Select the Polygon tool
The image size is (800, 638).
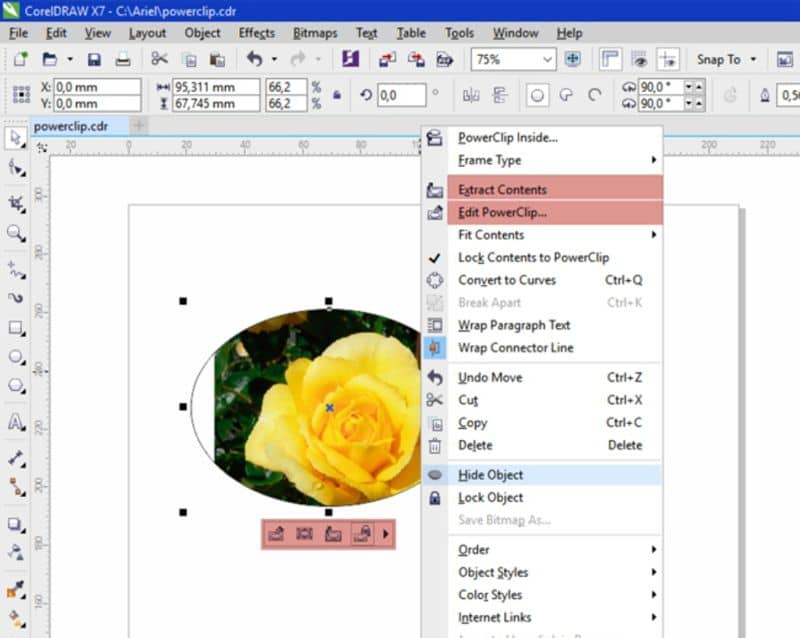tap(15, 385)
